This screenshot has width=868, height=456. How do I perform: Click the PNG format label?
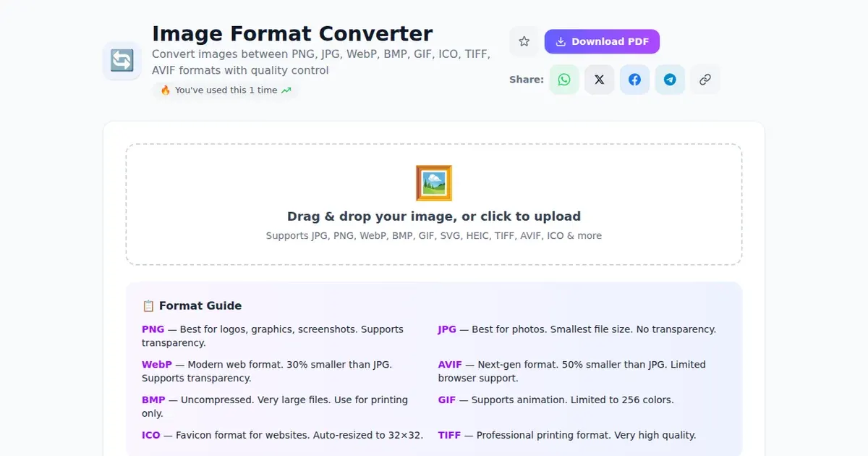pyautogui.click(x=153, y=329)
